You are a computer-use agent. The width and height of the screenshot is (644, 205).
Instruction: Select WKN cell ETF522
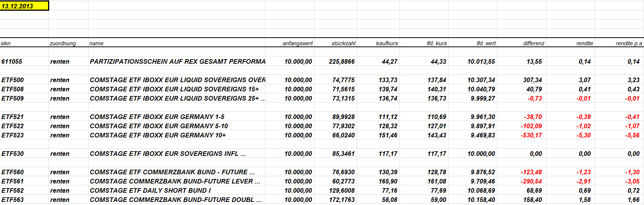[24, 126]
